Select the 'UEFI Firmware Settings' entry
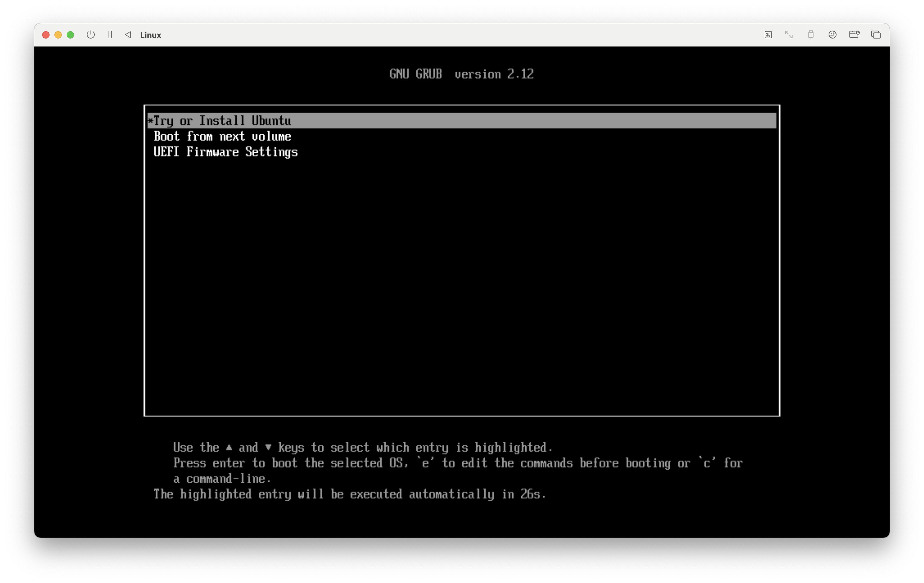Image resolution: width=924 pixels, height=583 pixels. (x=225, y=152)
